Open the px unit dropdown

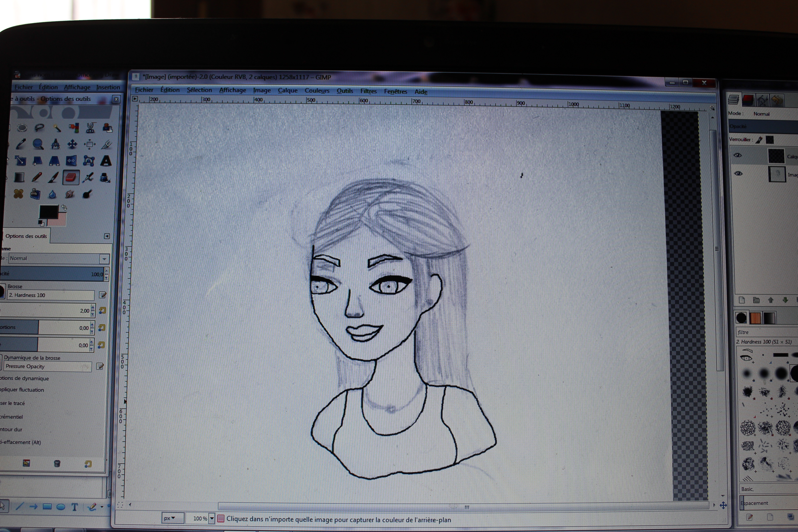click(170, 518)
